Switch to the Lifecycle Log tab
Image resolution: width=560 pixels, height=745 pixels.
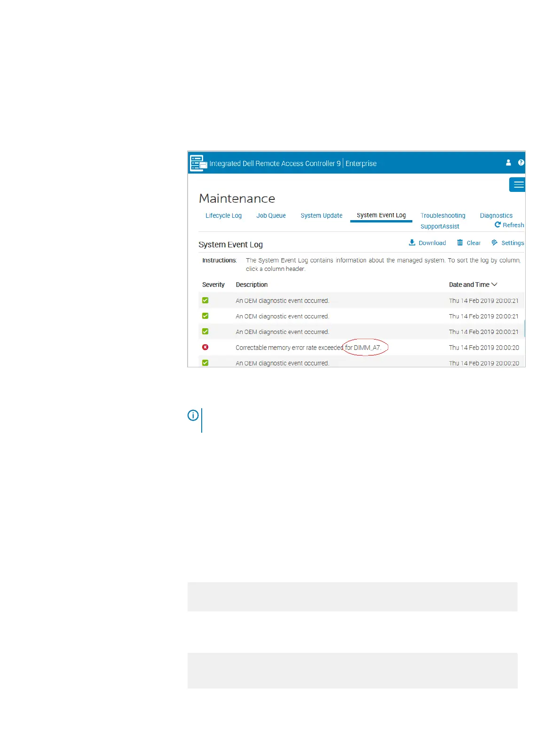pos(223,215)
